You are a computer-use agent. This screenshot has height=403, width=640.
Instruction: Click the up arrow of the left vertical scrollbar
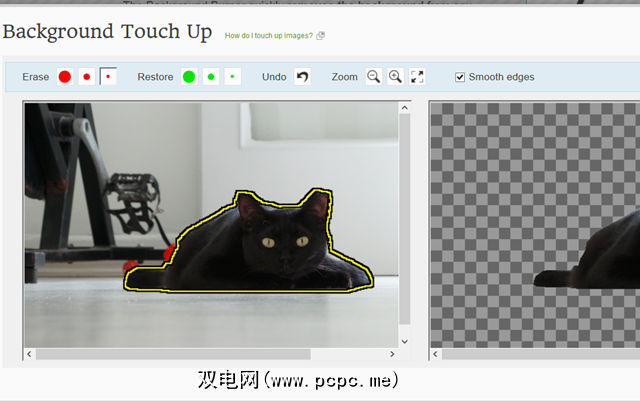[404, 108]
